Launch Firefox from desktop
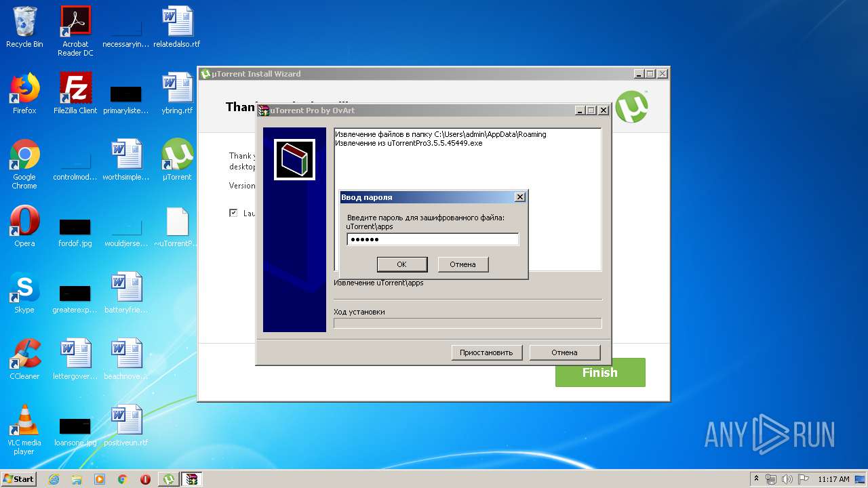 pos(24,94)
